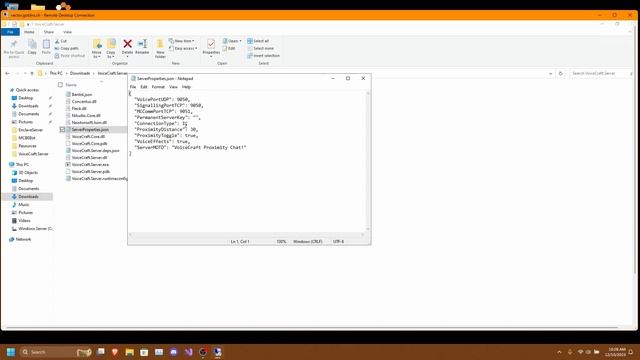Image resolution: width=640 pixels, height=360 pixels.
Task: Open the New item dropdown
Action: pyautogui.click(x=182, y=41)
